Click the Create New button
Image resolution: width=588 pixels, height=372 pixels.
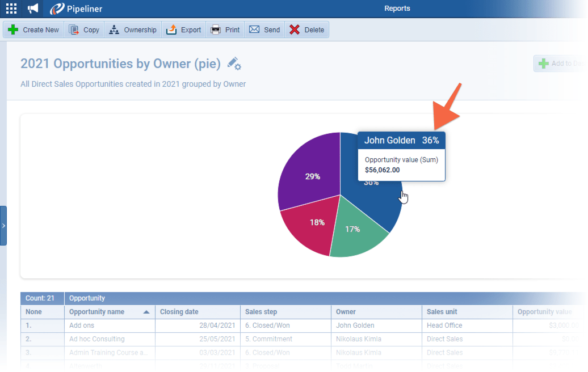34,30
